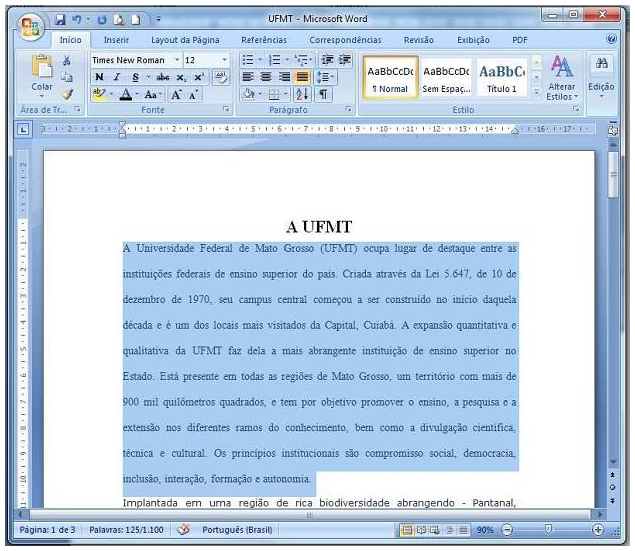635x551 pixels.
Task: Customize the quick access toolbar dropdown
Action: click(159, 19)
